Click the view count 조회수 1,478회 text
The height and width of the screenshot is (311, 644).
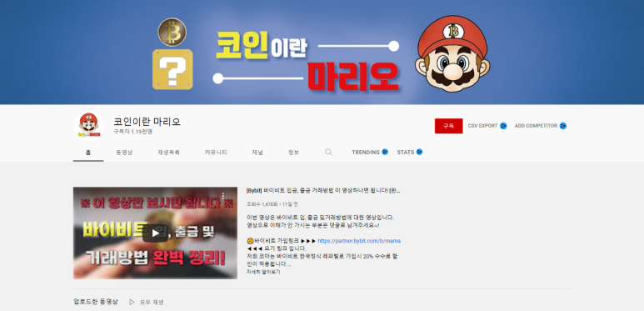pos(262,204)
